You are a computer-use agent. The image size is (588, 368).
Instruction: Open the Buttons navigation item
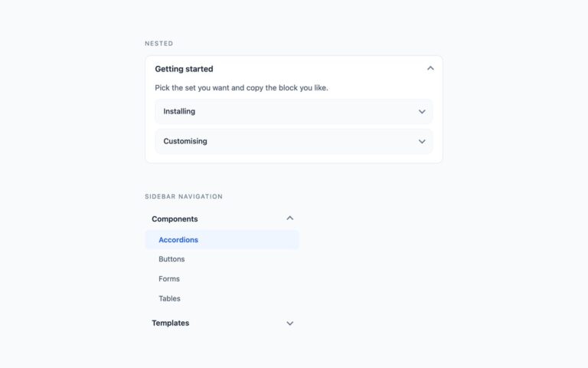[x=171, y=259]
